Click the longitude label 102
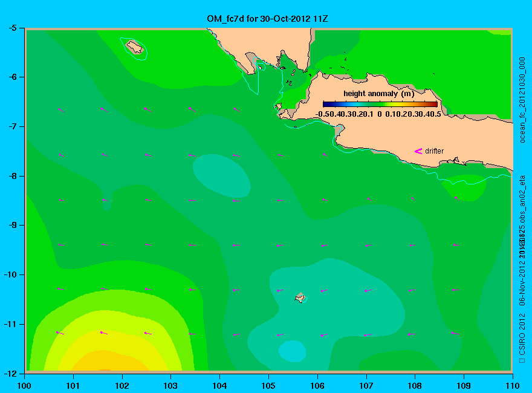 click(122, 386)
